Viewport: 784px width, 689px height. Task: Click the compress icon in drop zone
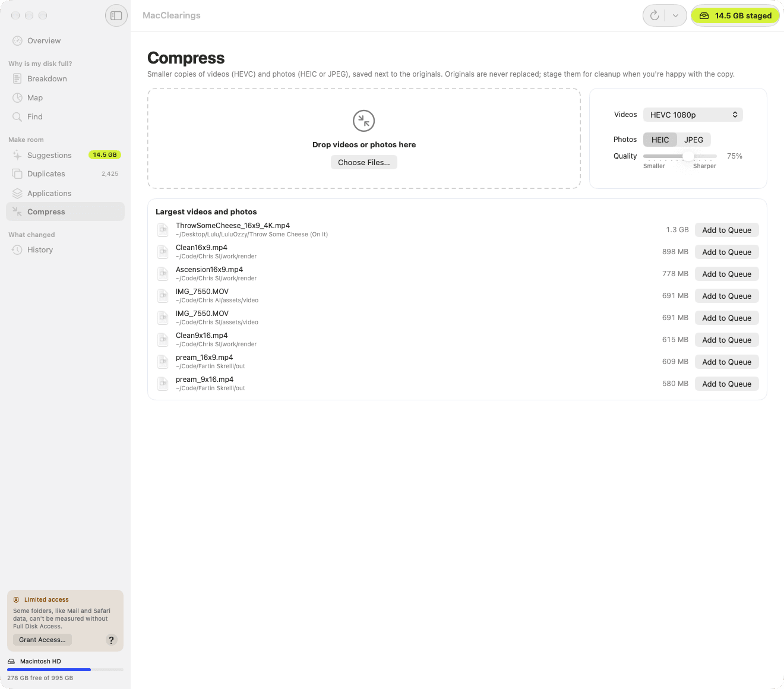click(x=363, y=121)
